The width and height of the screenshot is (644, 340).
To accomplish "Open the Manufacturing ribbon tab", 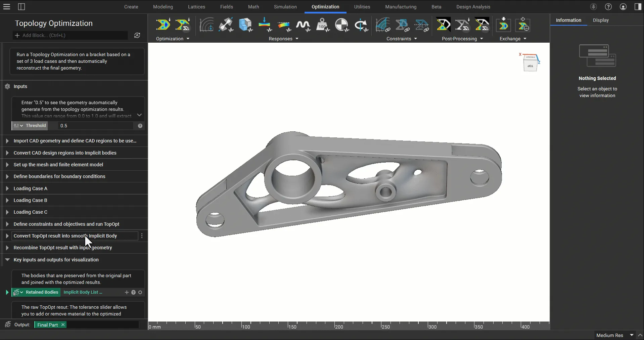I will [401, 7].
